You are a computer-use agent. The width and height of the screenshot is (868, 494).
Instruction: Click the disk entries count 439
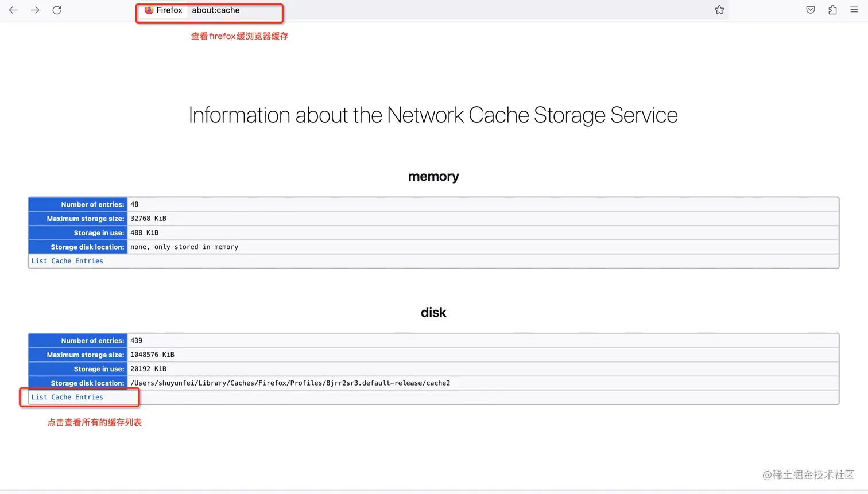(x=136, y=341)
